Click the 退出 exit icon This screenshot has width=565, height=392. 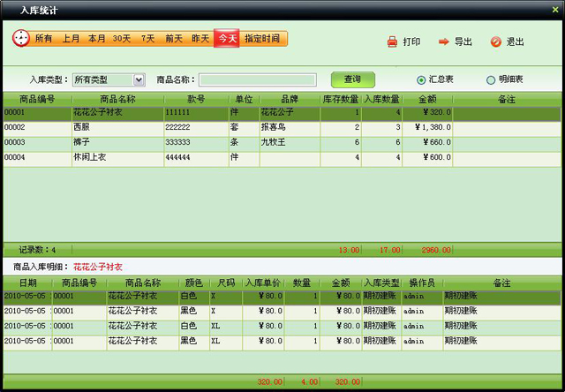click(x=495, y=41)
